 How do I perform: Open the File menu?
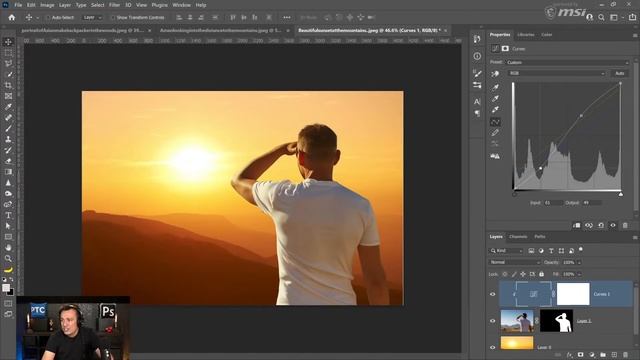point(18,5)
